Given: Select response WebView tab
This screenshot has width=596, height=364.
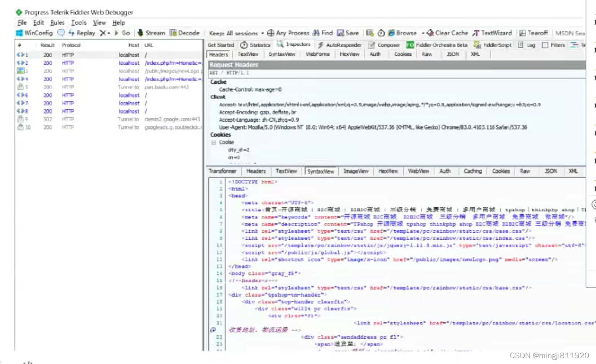Looking at the screenshot, I should click(418, 171).
